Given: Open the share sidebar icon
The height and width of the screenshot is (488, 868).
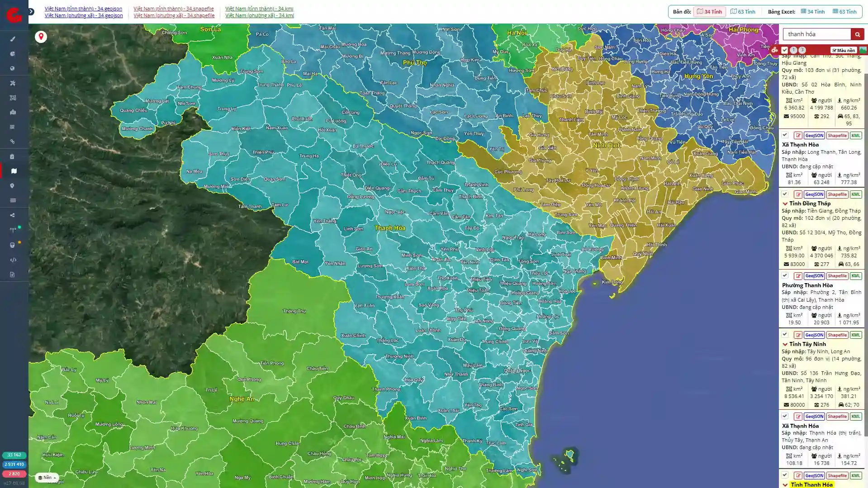Looking at the screenshot, I should 13,215.
